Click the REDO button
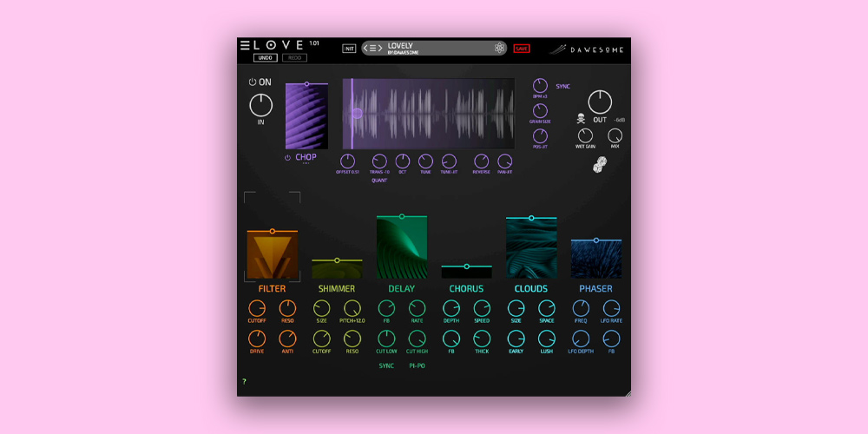 click(x=294, y=57)
